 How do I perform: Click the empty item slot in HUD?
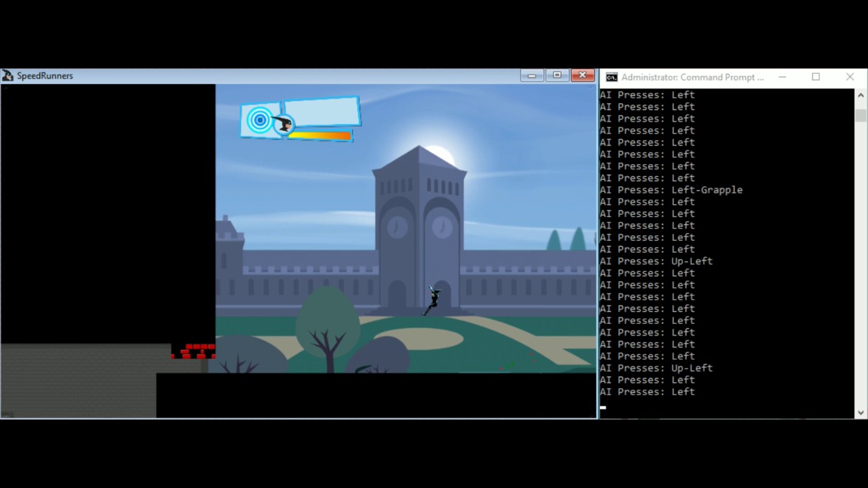pos(321,112)
